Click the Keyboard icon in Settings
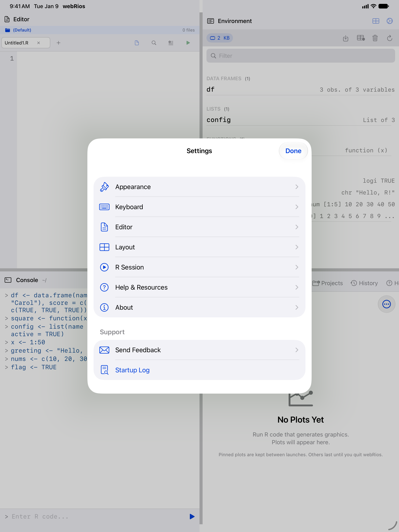The width and height of the screenshot is (399, 532). click(104, 207)
